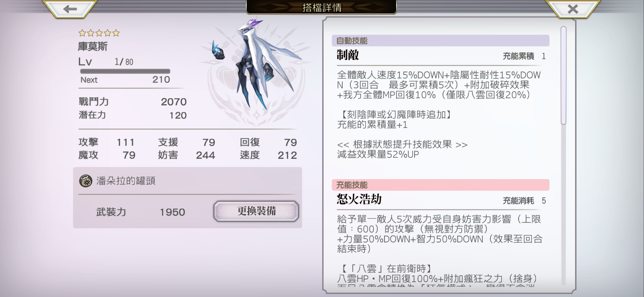The height and width of the screenshot is (297, 644).
Task: Tap the floating blue gauntlet sprite
Action: tap(218, 50)
